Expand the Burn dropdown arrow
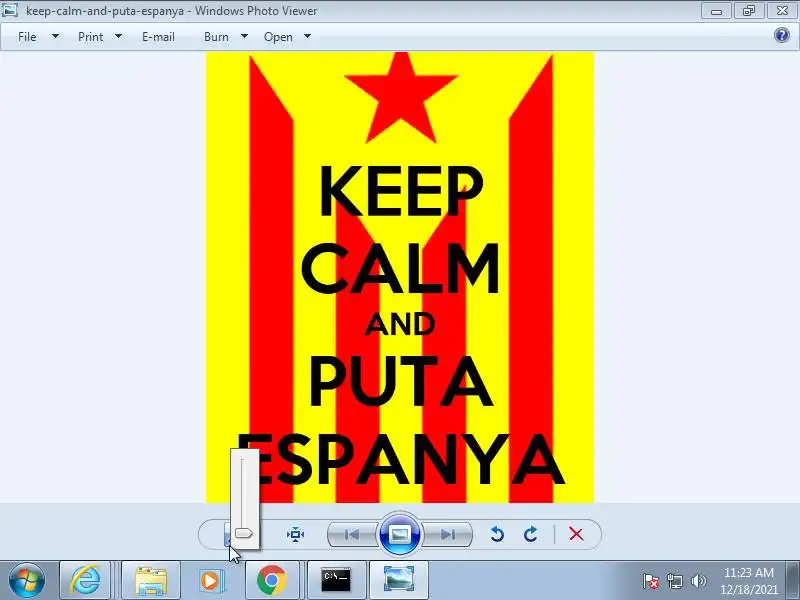This screenshot has width=800, height=600. pyautogui.click(x=244, y=36)
